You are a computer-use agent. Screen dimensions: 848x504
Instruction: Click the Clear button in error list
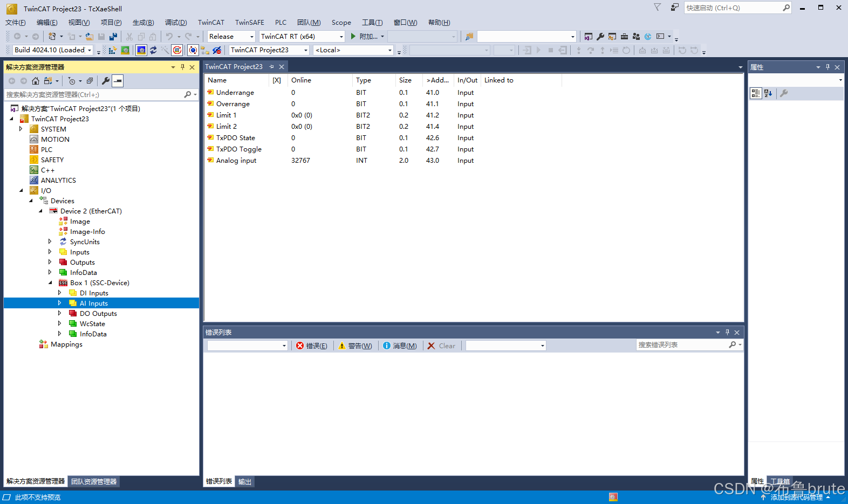point(441,346)
